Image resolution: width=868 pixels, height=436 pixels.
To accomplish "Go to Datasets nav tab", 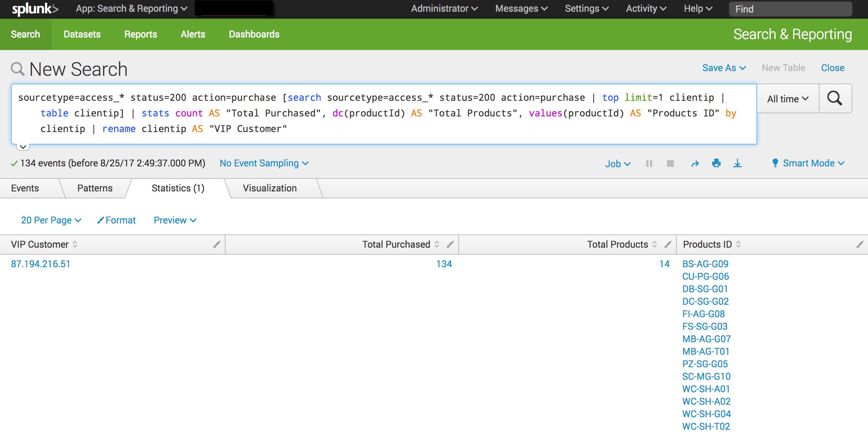I will pos(82,34).
